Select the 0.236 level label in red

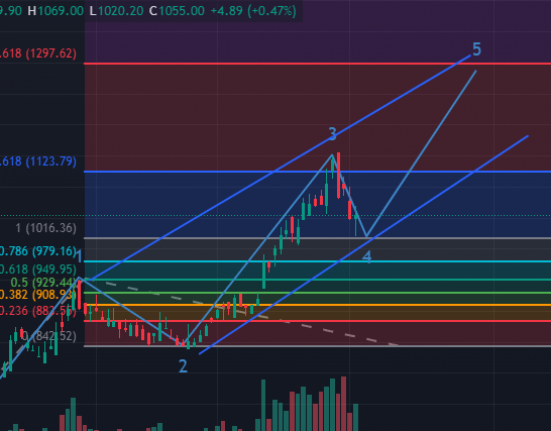tap(38, 311)
